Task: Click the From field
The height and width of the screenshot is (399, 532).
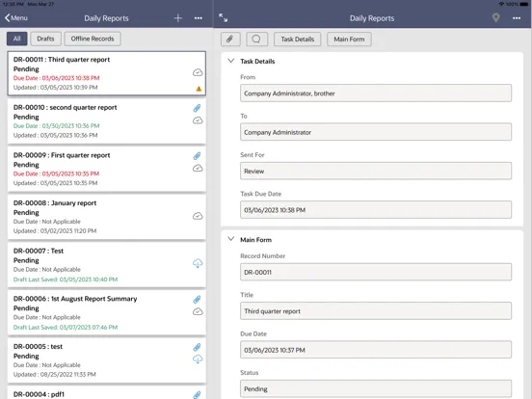Action: [x=376, y=93]
